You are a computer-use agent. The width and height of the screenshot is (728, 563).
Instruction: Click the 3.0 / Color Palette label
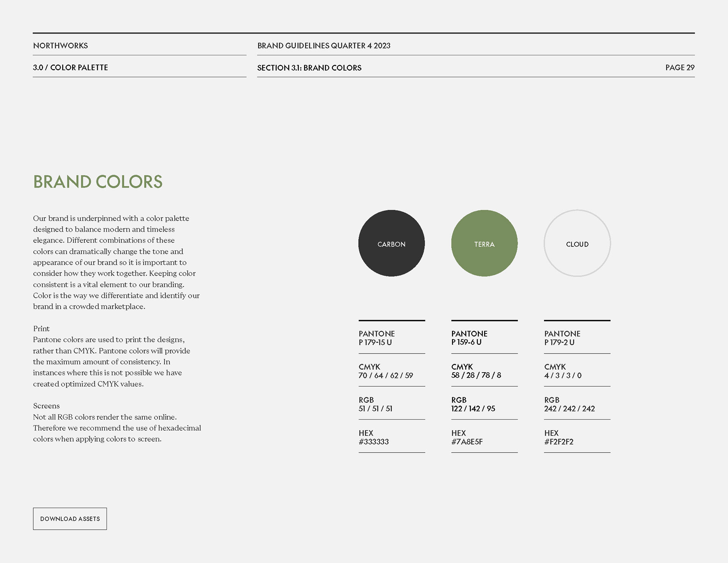pyautogui.click(x=71, y=68)
